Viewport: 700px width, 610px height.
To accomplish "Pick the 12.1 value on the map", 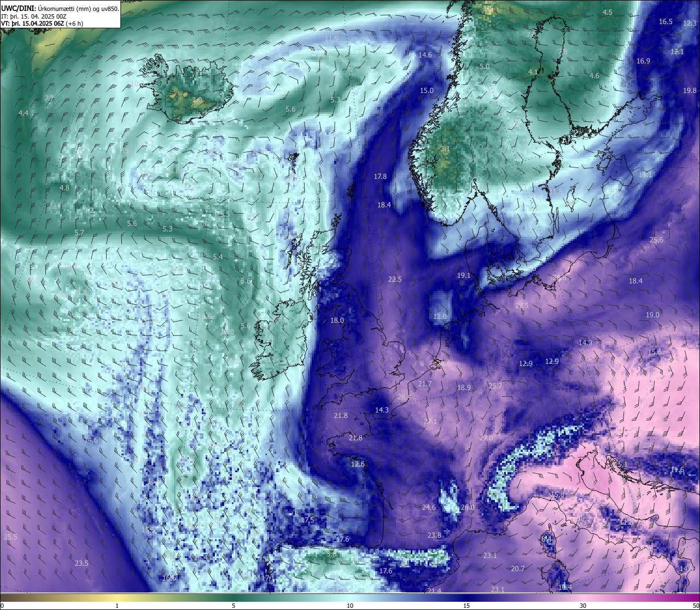I will [x=677, y=51].
